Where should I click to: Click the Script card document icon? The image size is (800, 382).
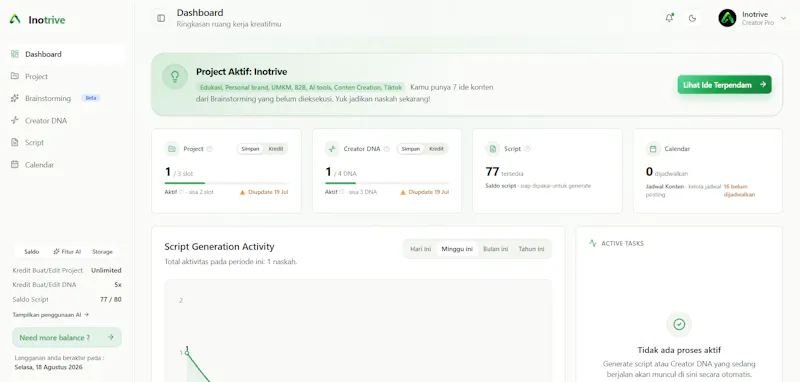[492, 149]
